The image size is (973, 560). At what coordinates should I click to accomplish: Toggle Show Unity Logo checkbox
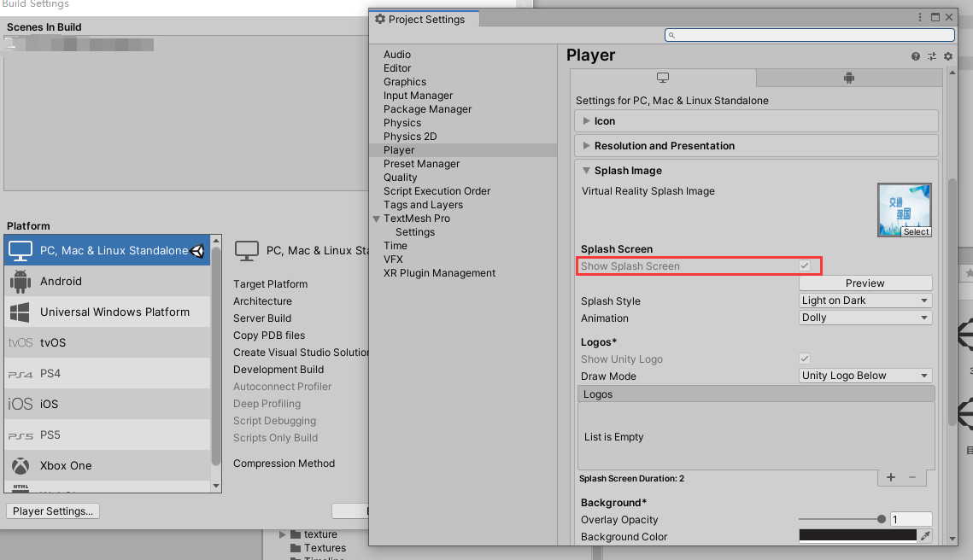[x=805, y=359]
